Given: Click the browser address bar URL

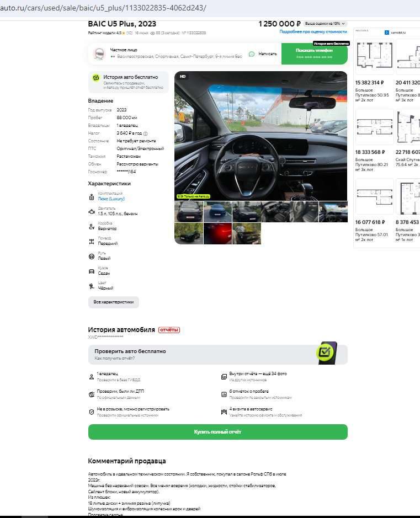Looking at the screenshot, I should (103, 8).
